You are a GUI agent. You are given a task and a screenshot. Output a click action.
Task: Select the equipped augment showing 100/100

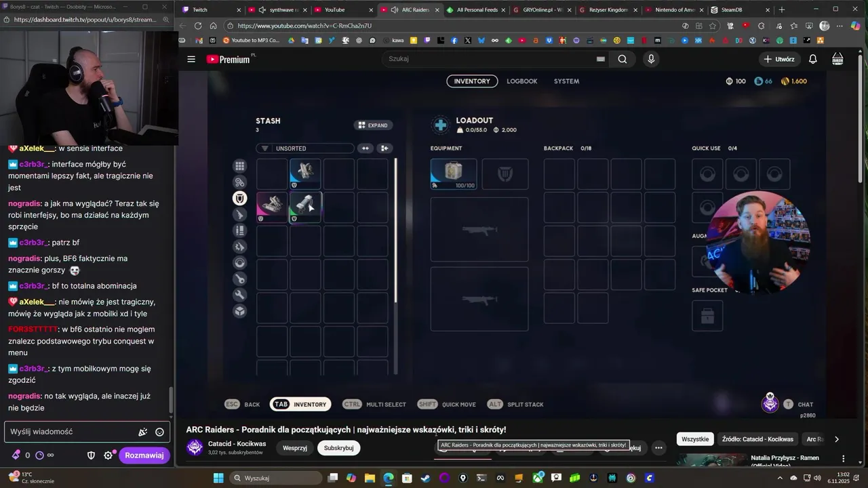click(454, 174)
